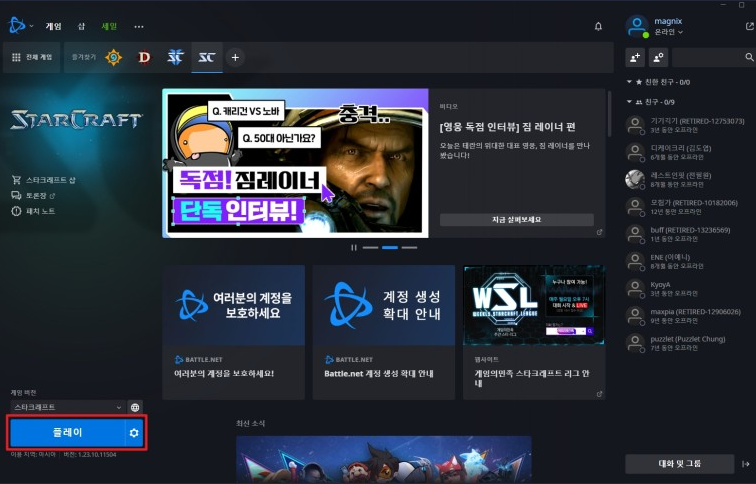The height and width of the screenshot is (484, 756).
Task: Click the add friend icon
Action: click(635, 57)
